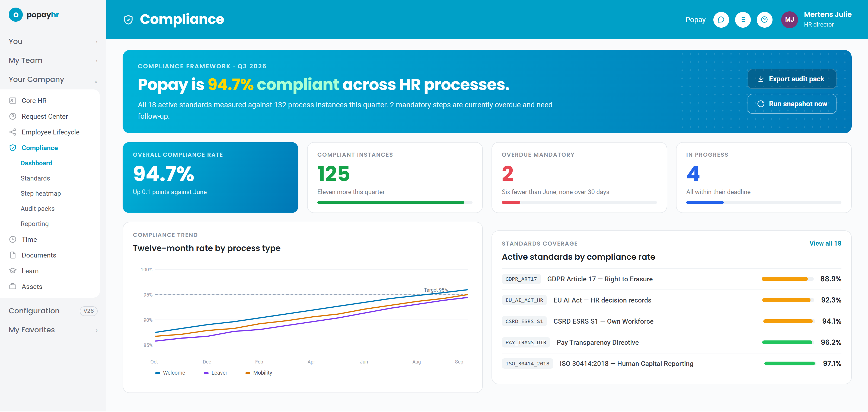Click Run snapshot now button
Screen dimensions: 868x412
792,104
